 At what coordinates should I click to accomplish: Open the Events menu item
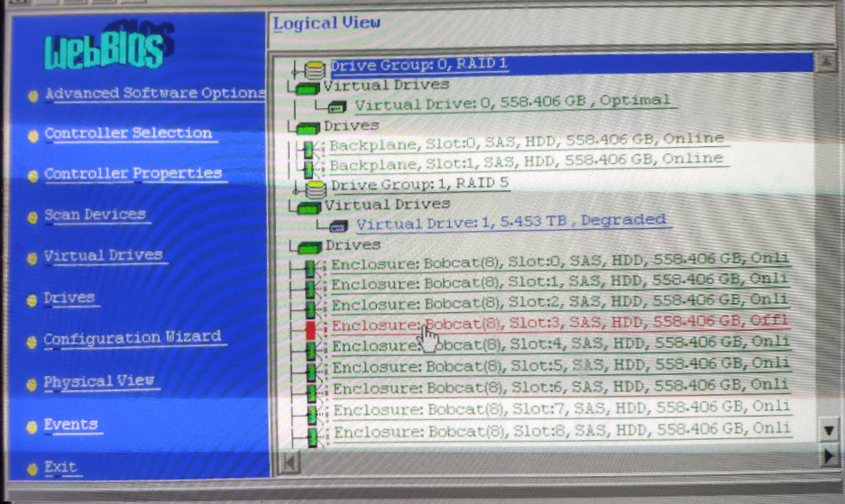tap(70, 425)
